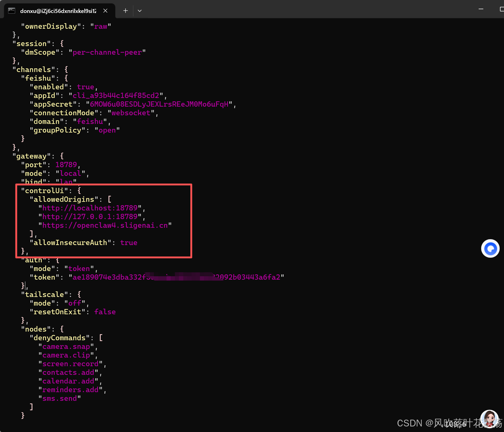Image resolution: width=504 pixels, height=432 pixels.
Task: Click the "dmScope" key
Action: 40,53
